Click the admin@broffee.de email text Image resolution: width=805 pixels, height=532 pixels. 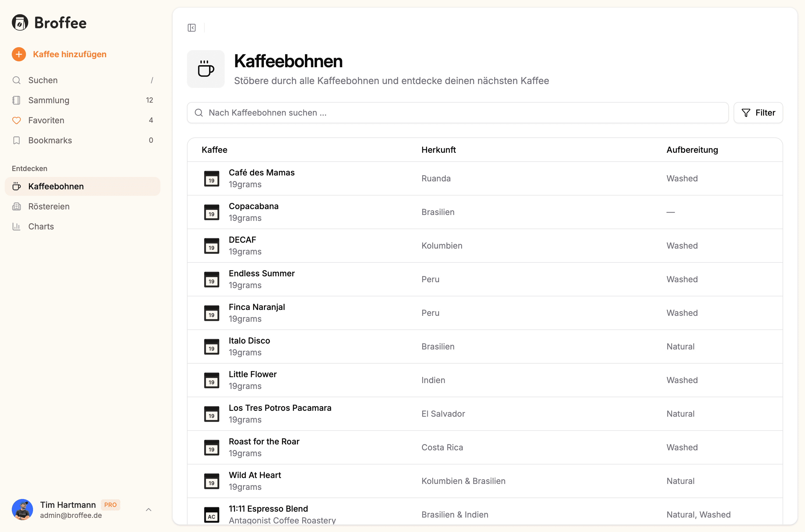(71, 515)
